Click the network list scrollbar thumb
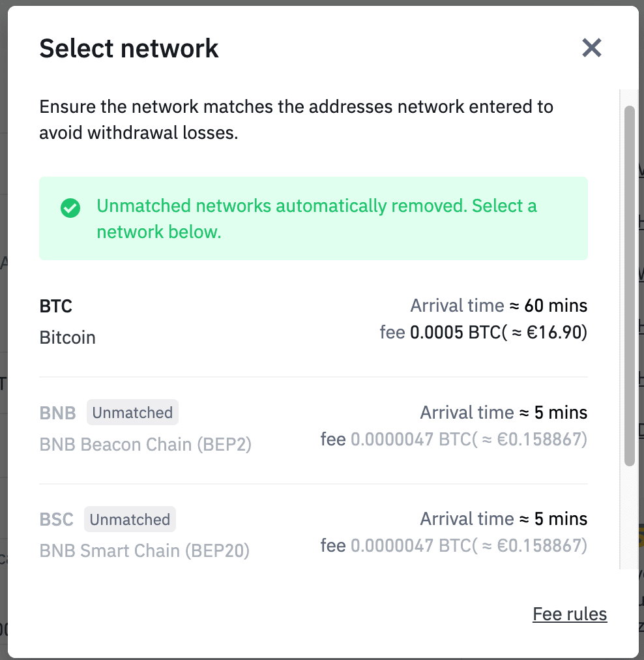The width and height of the screenshot is (644, 660). (629, 286)
